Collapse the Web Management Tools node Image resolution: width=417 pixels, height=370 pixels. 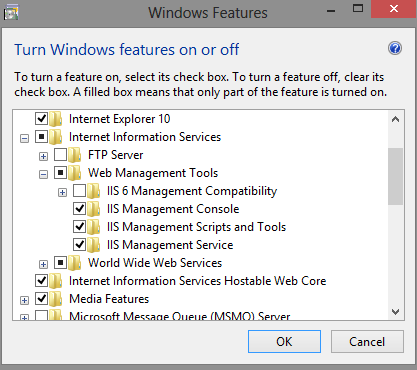43,174
